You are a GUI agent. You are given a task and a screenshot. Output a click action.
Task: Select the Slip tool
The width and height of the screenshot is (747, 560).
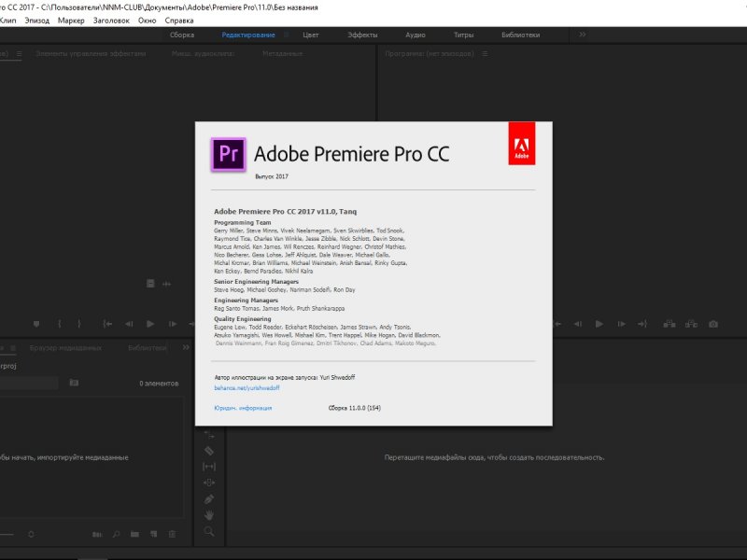click(x=209, y=467)
